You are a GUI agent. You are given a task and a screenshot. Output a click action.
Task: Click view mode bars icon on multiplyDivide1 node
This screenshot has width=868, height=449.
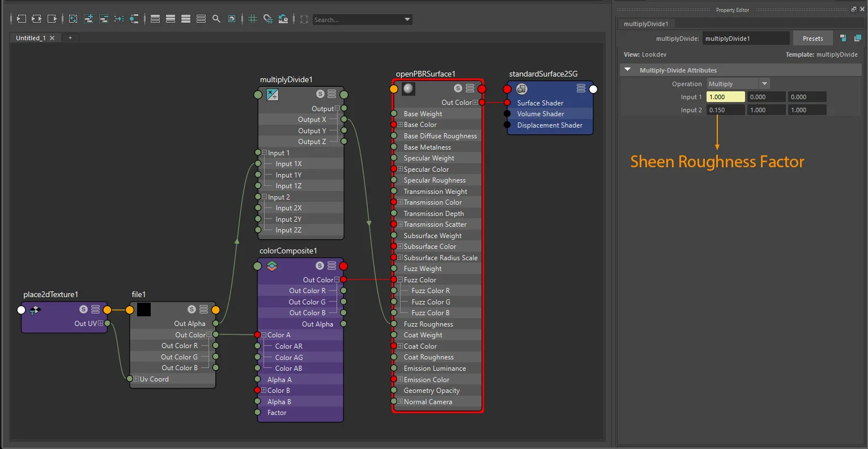click(x=332, y=94)
